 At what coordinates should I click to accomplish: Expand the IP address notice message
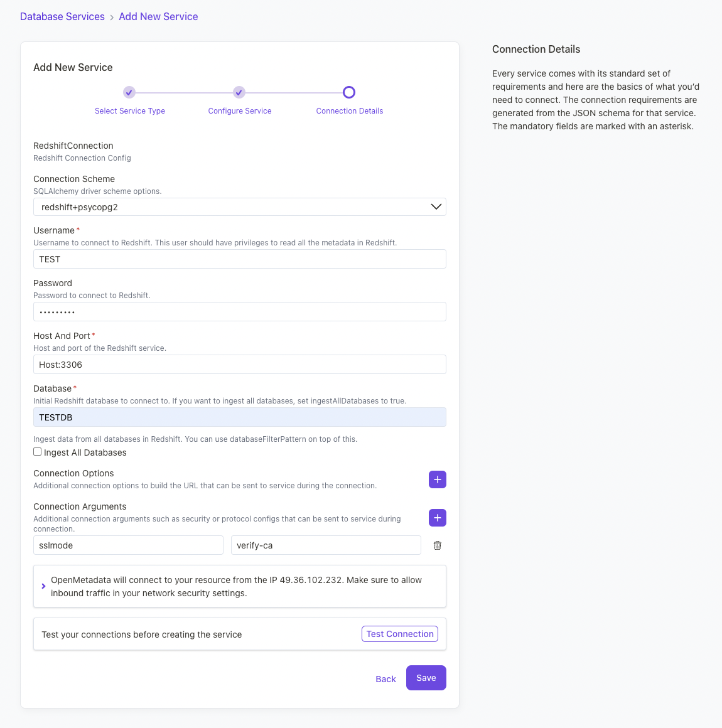(43, 586)
